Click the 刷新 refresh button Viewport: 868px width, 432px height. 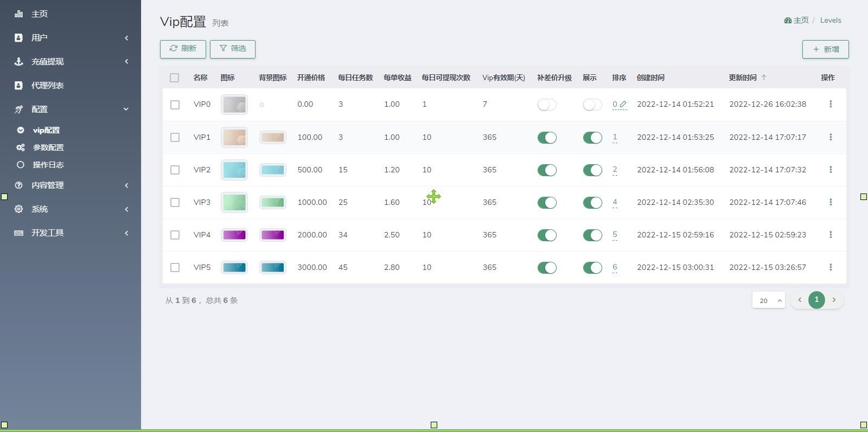pyautogui.click(x=183, y=49)
